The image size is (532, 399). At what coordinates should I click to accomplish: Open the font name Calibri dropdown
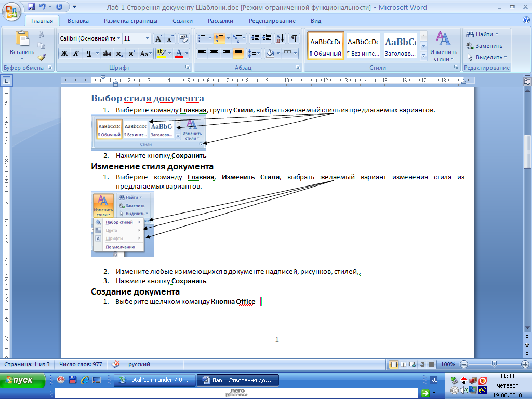pos(119,38)
